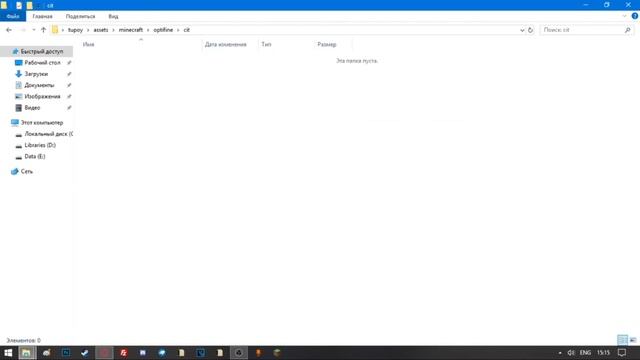Open the Minecraft block icon on taskbar
The height and width of the screenshot is (360, 640).
click(x=277, y=353)
